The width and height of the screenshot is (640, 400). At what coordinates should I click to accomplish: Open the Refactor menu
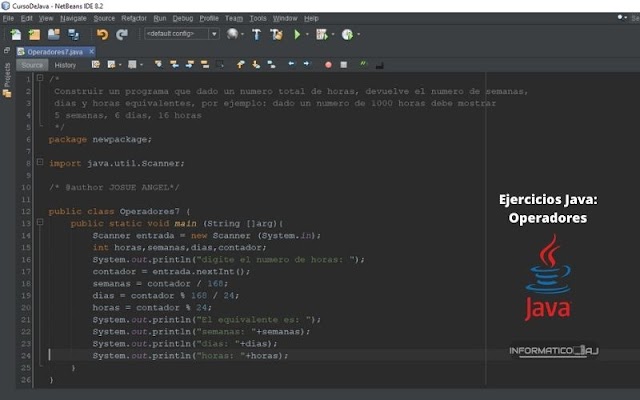coord(134,18)
